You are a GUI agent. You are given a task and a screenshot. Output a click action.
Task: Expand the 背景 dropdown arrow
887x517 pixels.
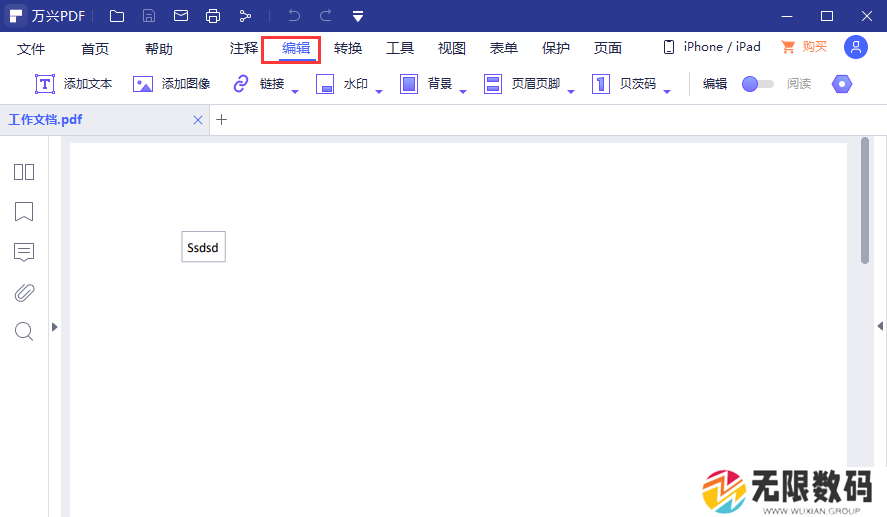pos(463,91)
